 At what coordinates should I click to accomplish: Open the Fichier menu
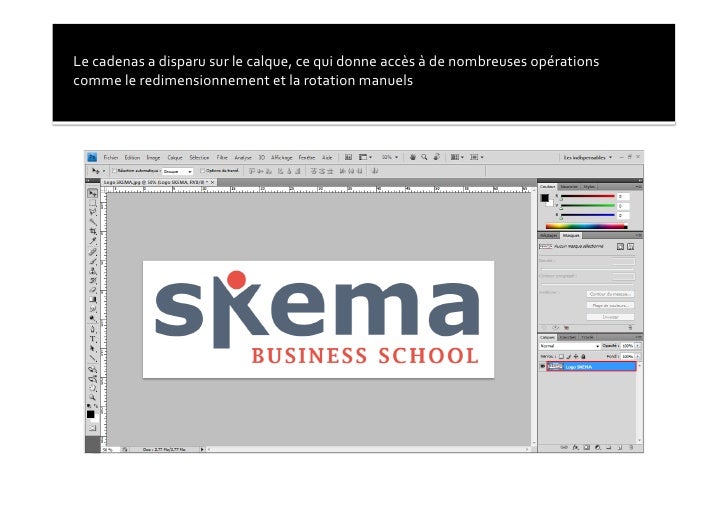pyautogui.click(x=110, y=158)
